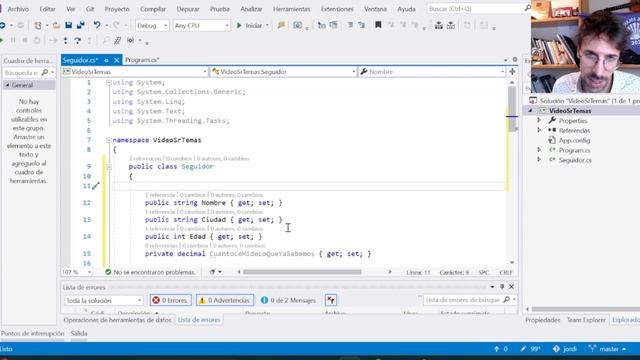Open the Salida output tab
This screenshot has height=360, width=640.
pyautogui.click(x=79, y=333)
